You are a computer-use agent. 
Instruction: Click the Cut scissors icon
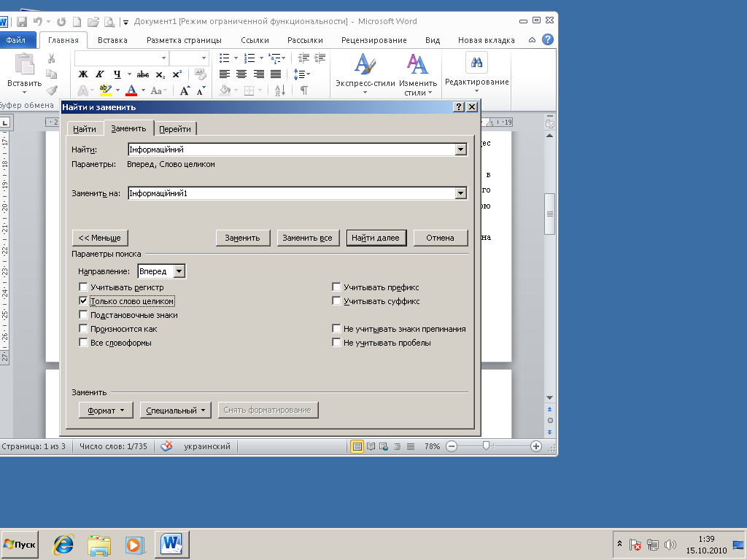pos(52,58)
